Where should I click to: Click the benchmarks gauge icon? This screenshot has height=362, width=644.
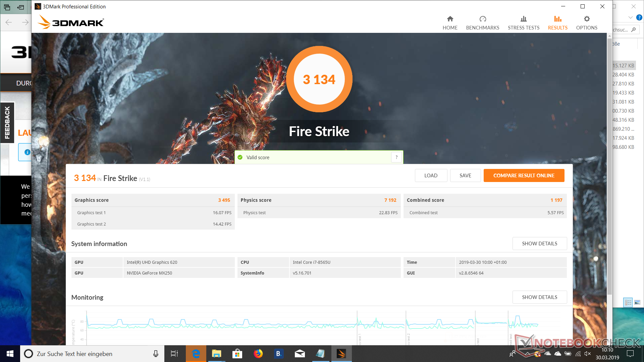[x=483, y=19]
